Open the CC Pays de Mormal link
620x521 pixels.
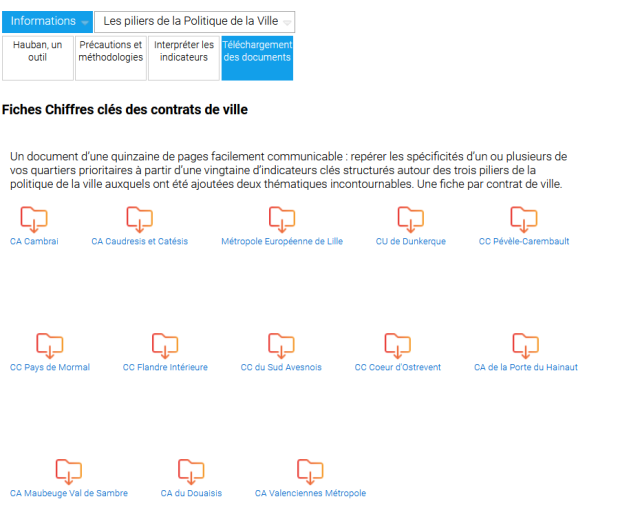click(x=50, y=367)
